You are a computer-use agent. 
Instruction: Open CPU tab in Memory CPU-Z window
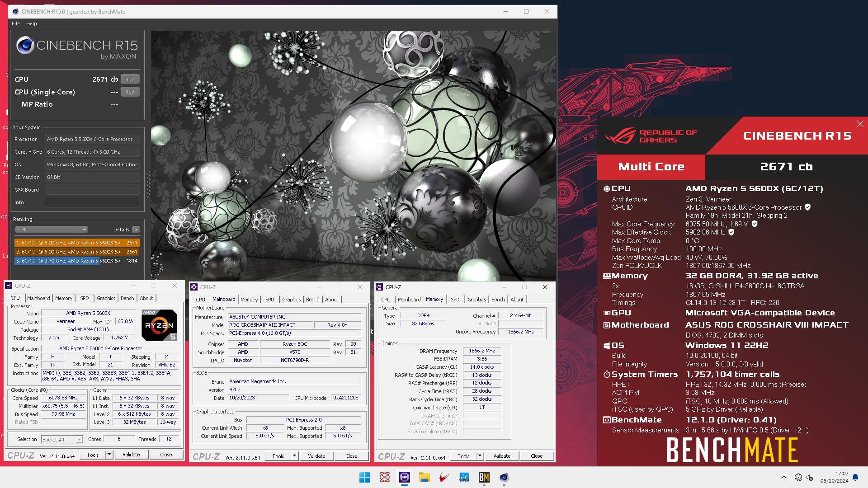point(386,300)
